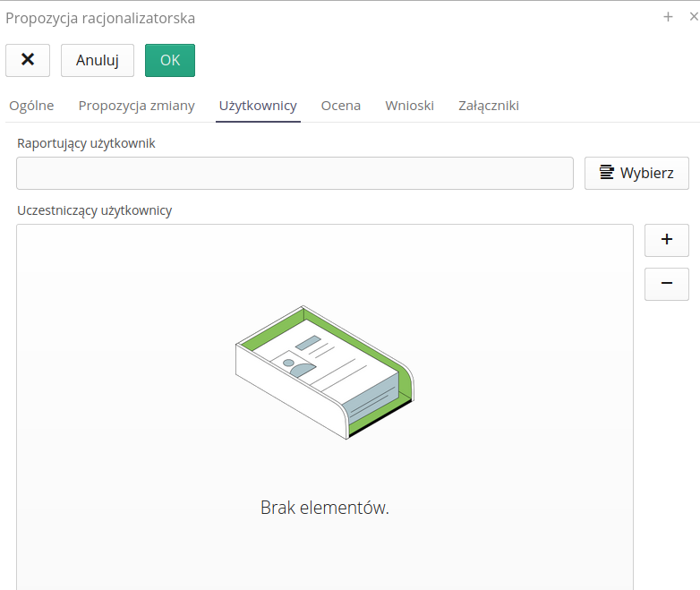The width and height of the screenshot is (700, 590).
Task: Remove participating user with minus button
Action: 666,284
